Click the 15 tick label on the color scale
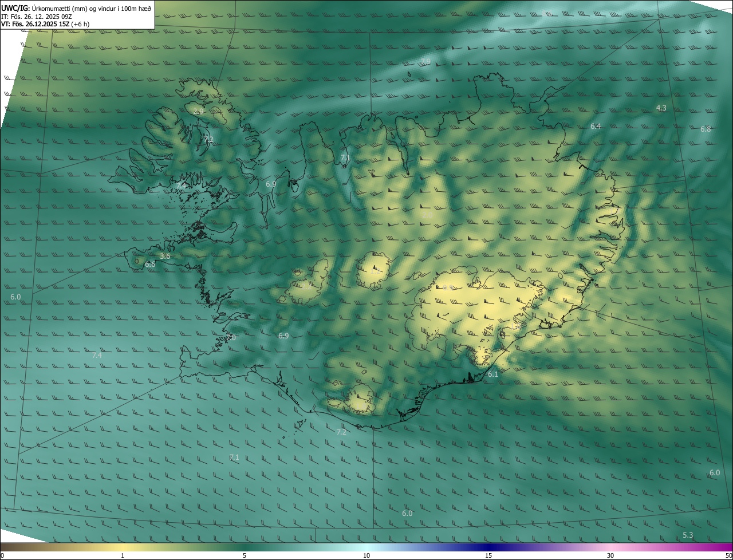Screen dimensions: 733x560 [488, 555]
